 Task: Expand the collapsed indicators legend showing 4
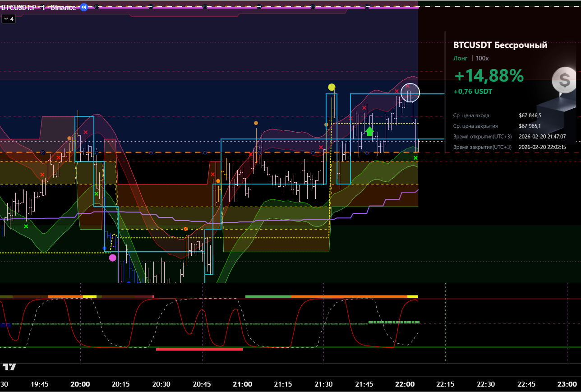coord(8,19)
